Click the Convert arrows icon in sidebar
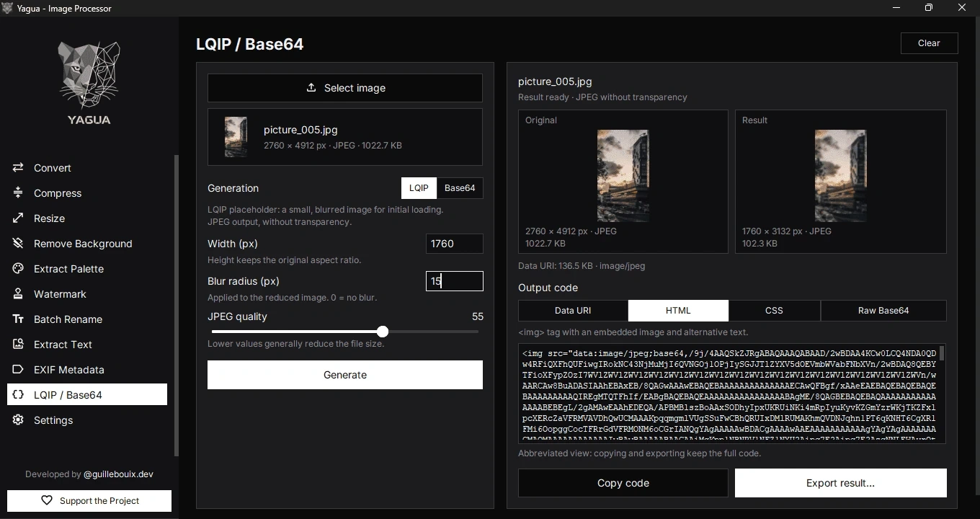This screenshot has height=519, width=980. pos(18,168)
